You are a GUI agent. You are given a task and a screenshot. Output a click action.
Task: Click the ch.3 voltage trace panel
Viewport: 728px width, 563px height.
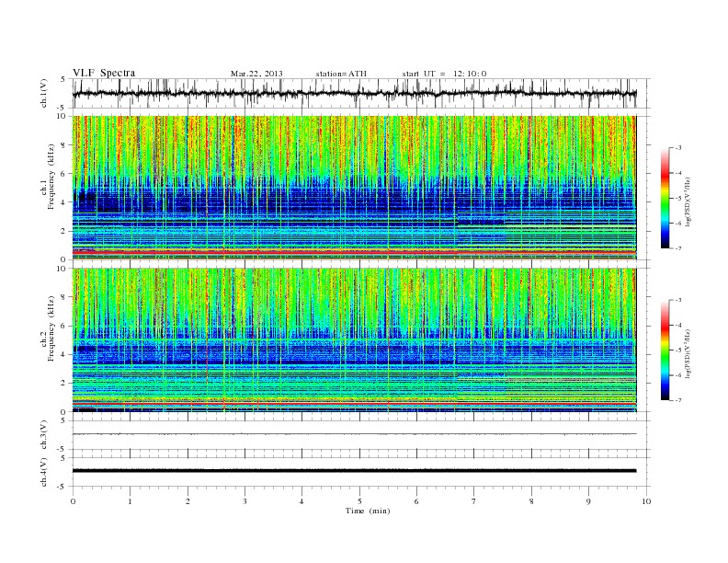(361, 435)
